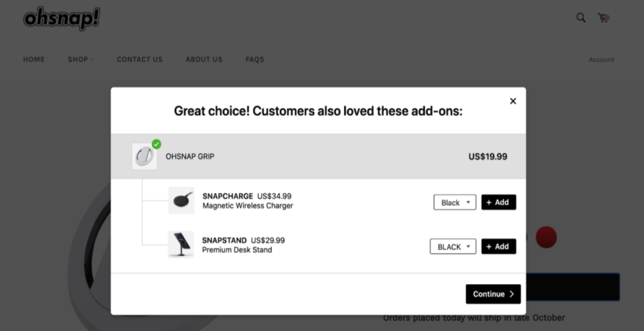
Task: Click the ohsnap! logo
Action: [62, 18]
